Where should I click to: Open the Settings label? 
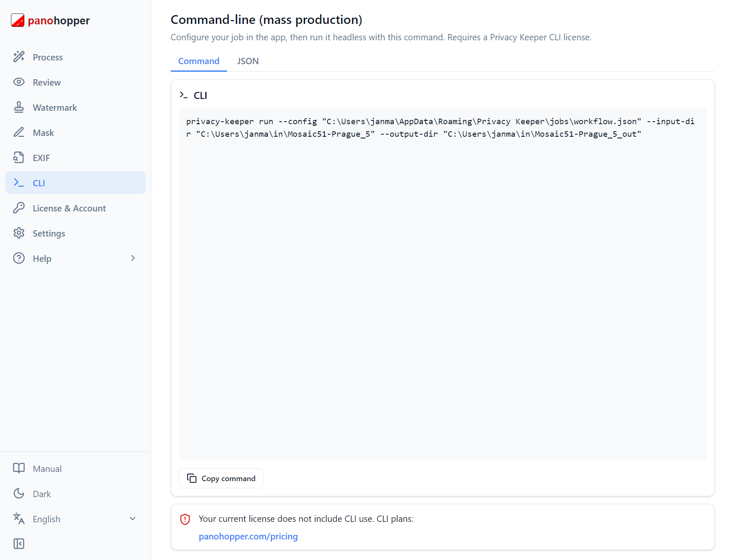pos(49,233)
